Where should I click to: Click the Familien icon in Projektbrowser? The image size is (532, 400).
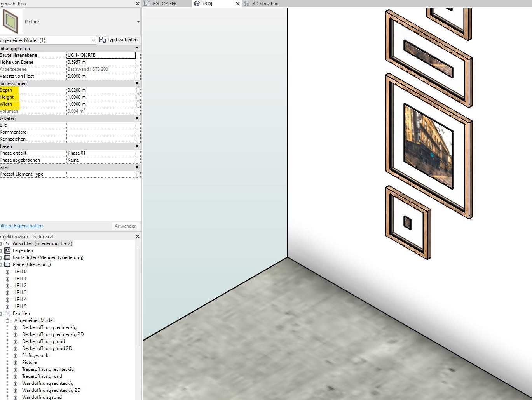coord(8,313)
